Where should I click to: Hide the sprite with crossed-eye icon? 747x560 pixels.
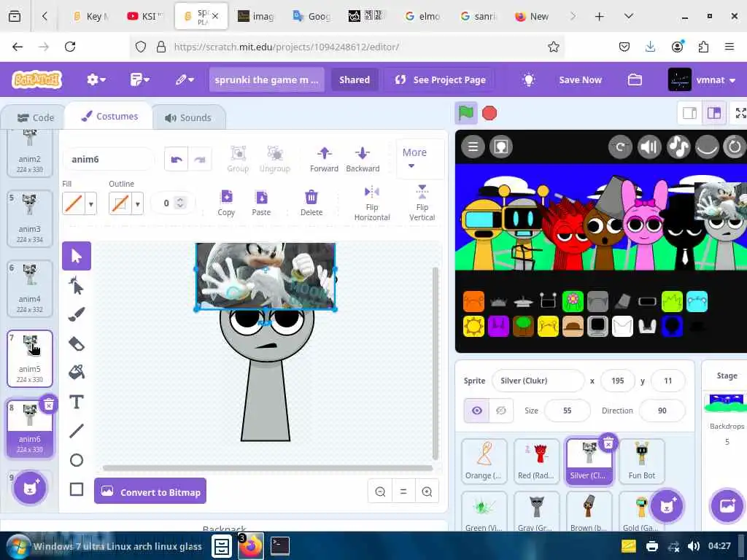(x=501, y=411)
